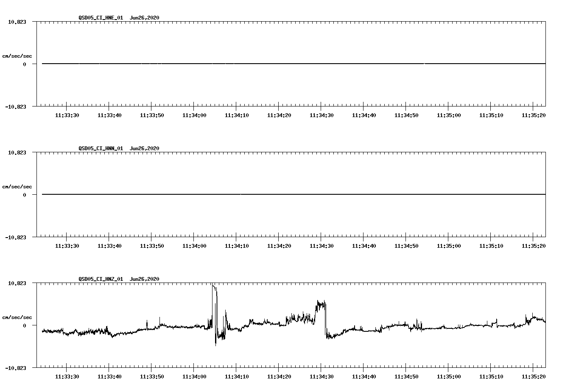Viewport: 576px width, 392px height.
Task: Click the 11:34:00 time label under HNE chart
Action: 194,115
